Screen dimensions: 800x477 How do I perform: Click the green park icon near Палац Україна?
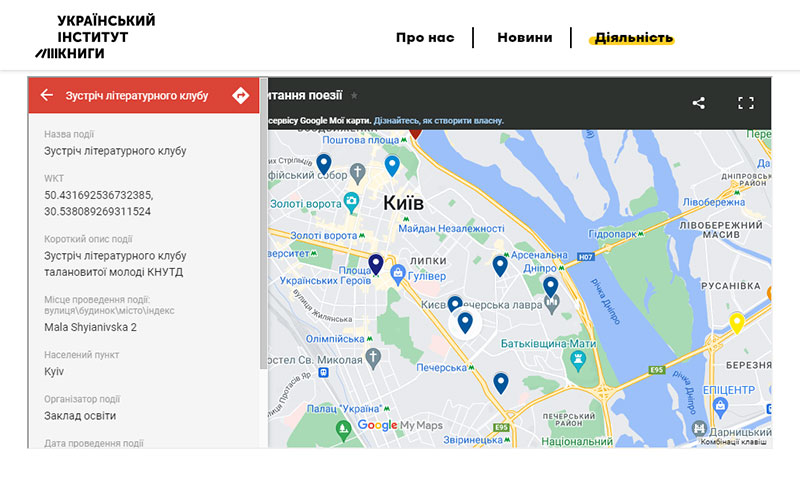(x=343, y=431)
